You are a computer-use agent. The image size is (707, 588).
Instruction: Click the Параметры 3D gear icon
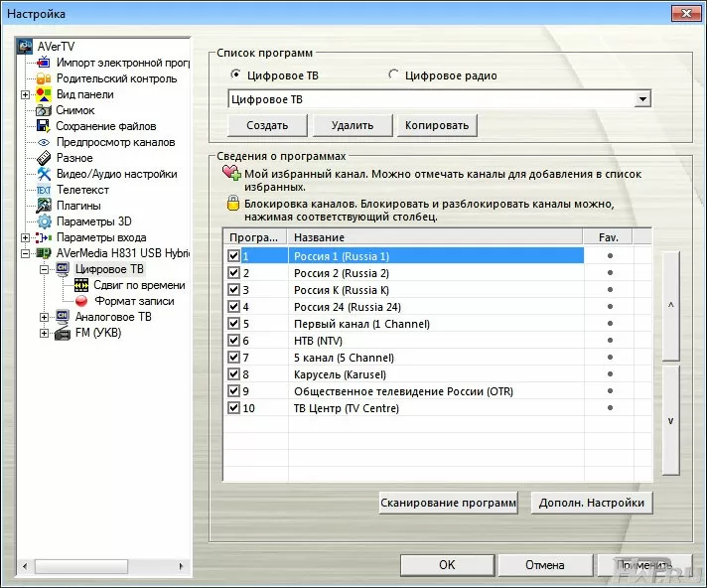[x=44, y=221]
